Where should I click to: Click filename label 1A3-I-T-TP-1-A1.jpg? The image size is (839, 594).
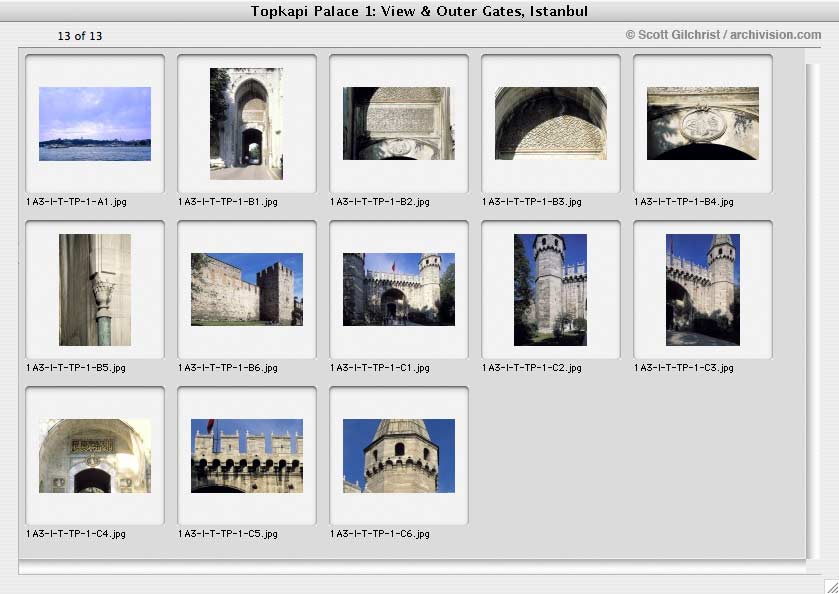77,202
